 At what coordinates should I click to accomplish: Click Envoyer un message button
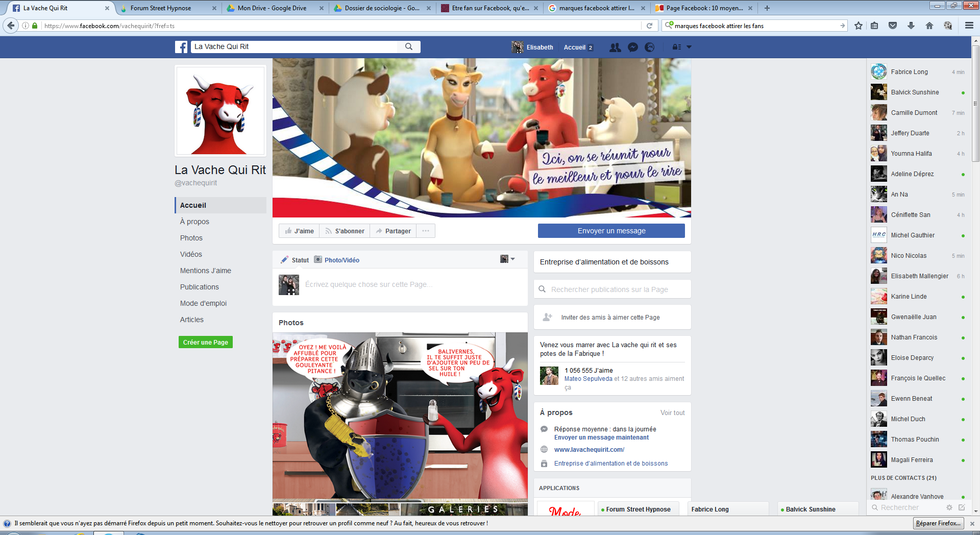(x=611, y=231)
